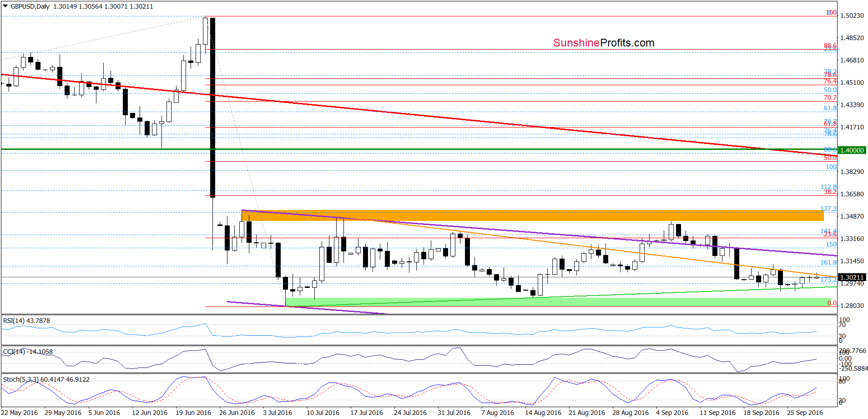Select the large black Brexit drop candle
Viewport: 868px width, 419px height.
coord(212,107)
